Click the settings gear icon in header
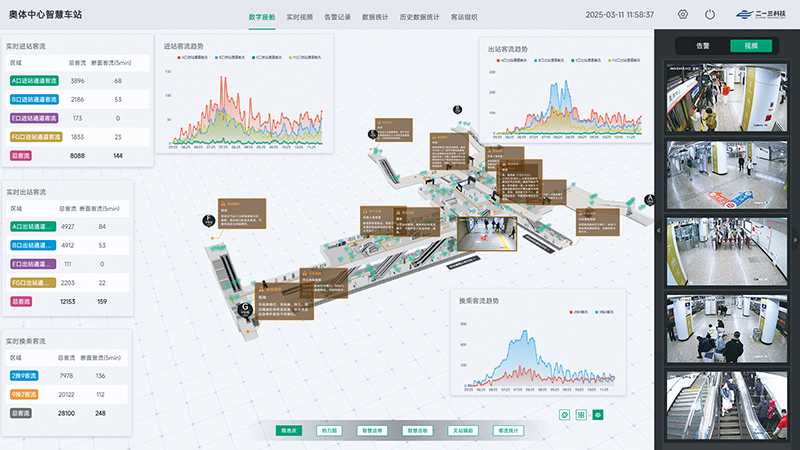The image size is (800, 450). coord(683,15)
